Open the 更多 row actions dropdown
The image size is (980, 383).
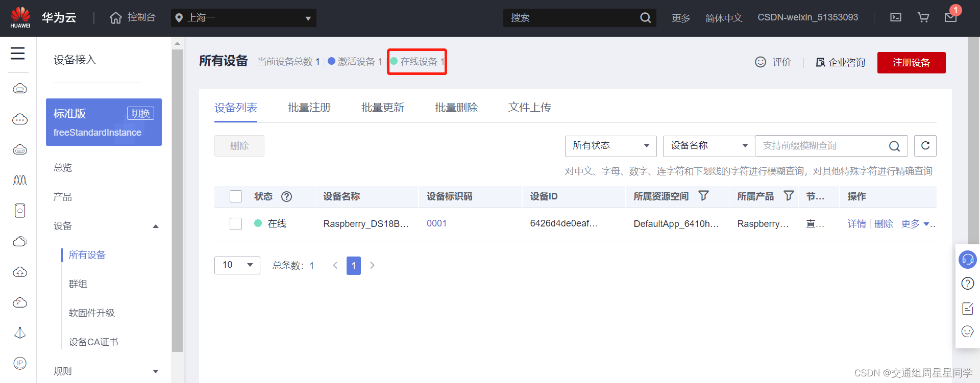pos(915,224)
